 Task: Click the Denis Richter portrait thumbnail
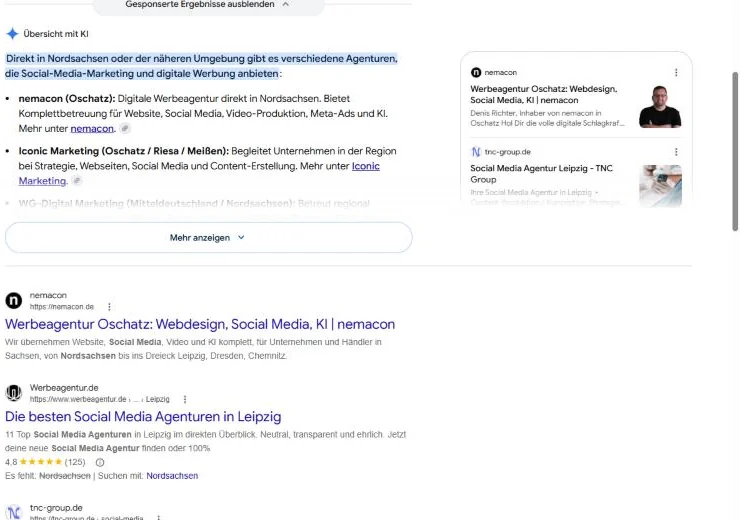tap(660, 107)
